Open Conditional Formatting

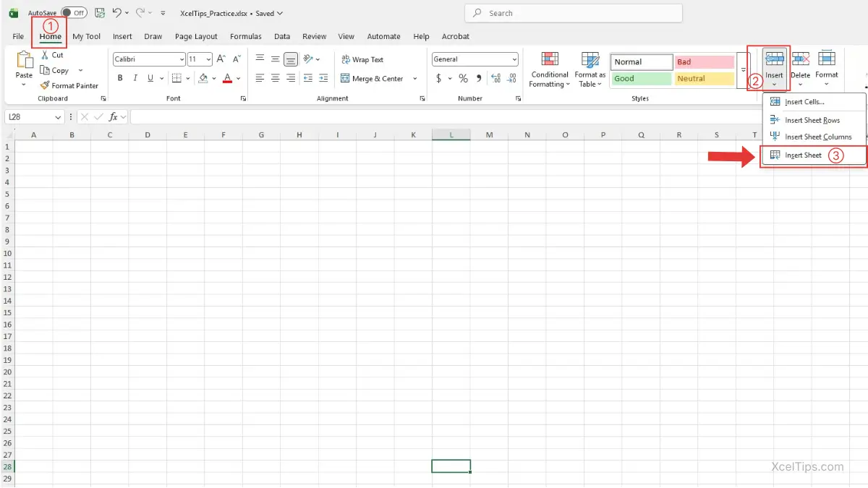(x=549, y=70)
